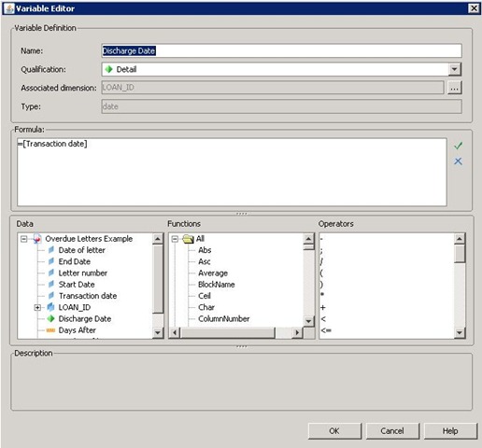Viewport: 482px width, 448px height.
Task: Open associated dimension browse button
Action: pos(454,88)
